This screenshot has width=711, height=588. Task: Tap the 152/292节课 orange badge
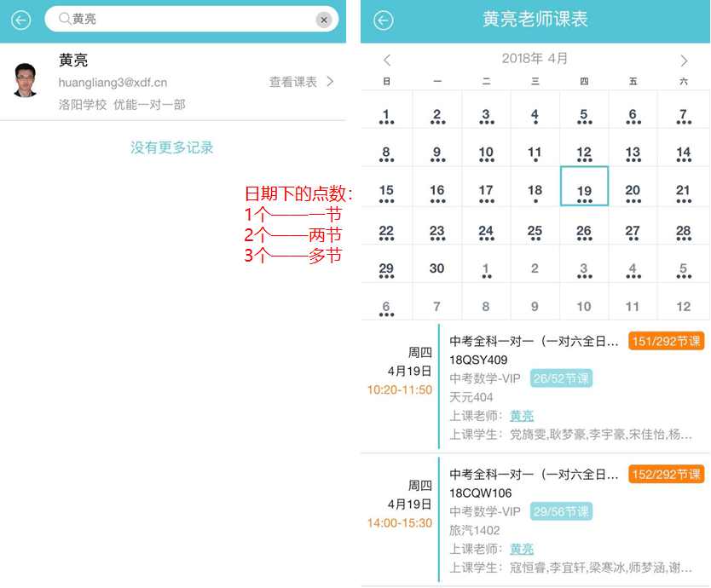pos(666,474)
